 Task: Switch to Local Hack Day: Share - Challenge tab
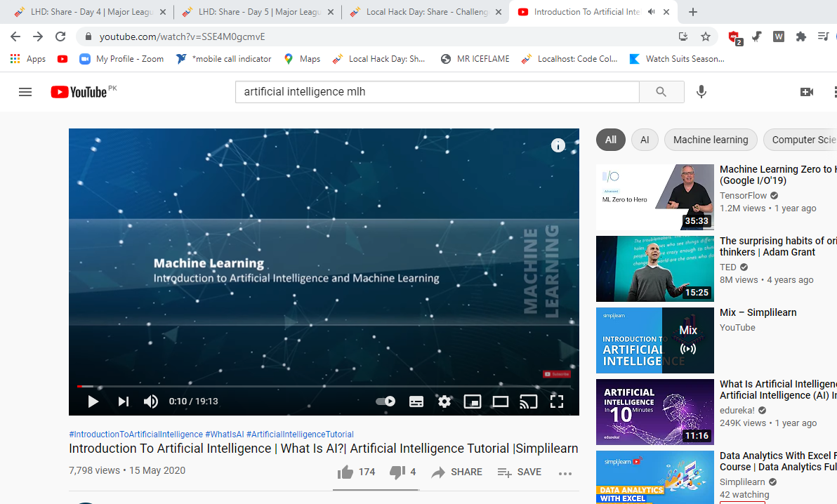click(426, 12)
